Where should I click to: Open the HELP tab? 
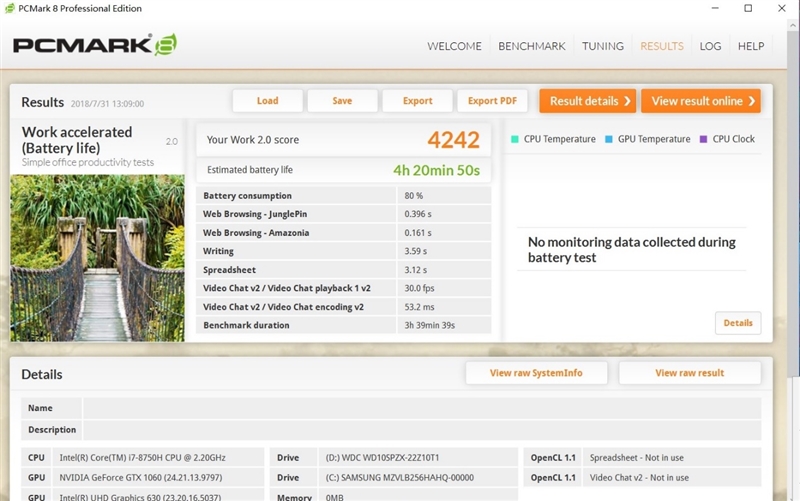[x=751, y=46]
